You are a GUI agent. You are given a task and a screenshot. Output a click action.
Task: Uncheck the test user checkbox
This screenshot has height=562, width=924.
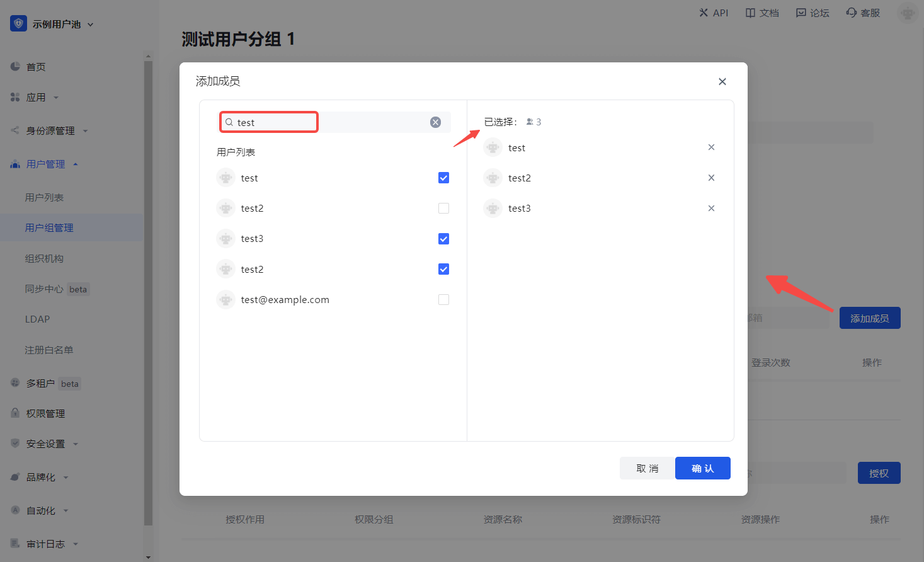443,178
